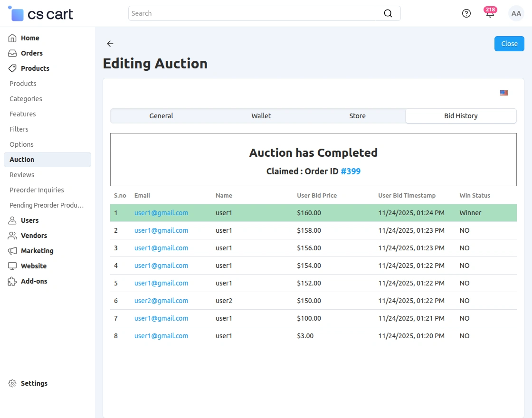532x418 pixels.
Task: Click the search input field
Action: pos(237,13)
